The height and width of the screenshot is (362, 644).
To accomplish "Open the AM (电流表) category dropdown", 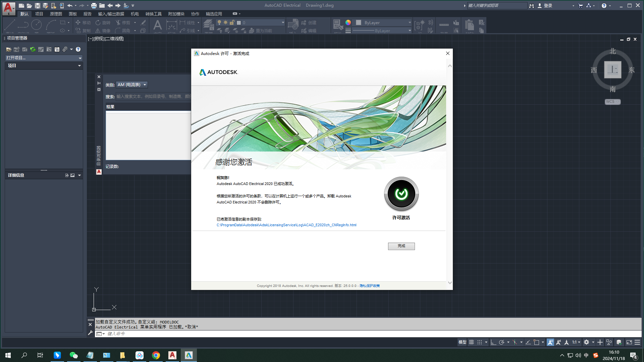I will coord(132,85).
